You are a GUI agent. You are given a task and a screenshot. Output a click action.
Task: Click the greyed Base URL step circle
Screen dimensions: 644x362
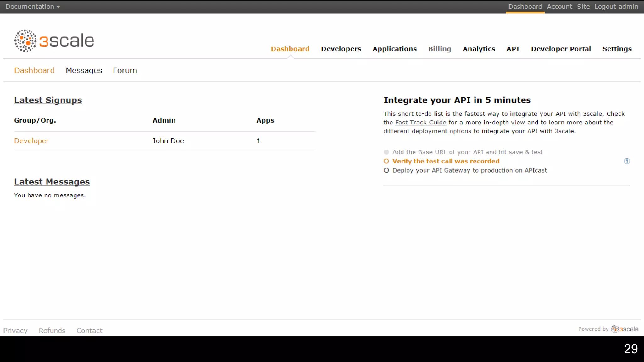pyautogui.click(x=386, y=152)
